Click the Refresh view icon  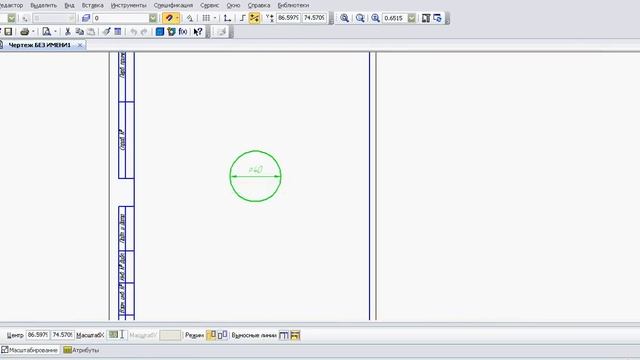click(x=437, y=18)
